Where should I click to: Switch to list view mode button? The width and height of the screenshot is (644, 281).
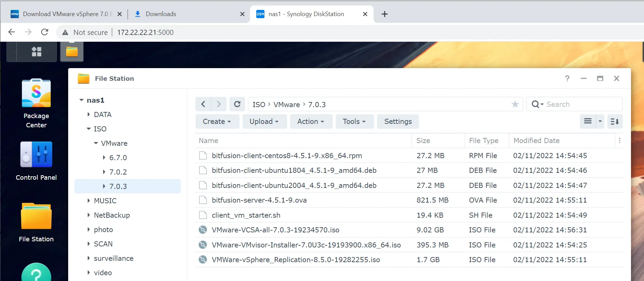pos(588,121)
